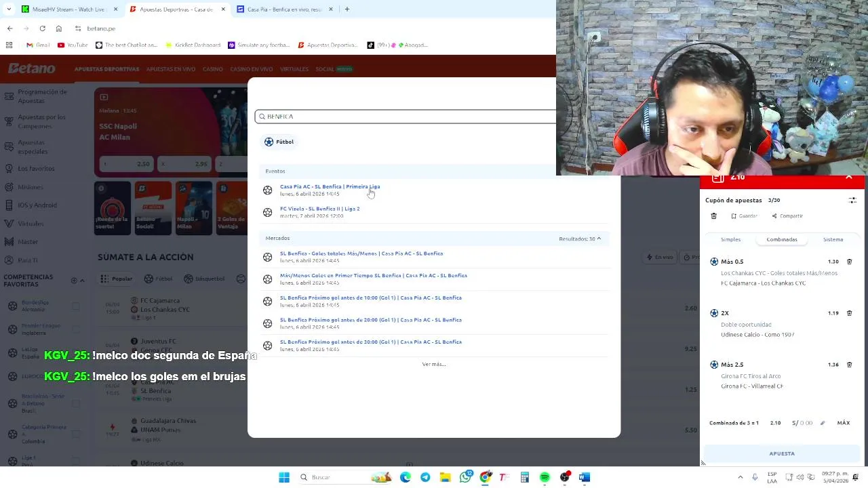Click MÁX stake button
868x488 pixels.
(843, 423)
